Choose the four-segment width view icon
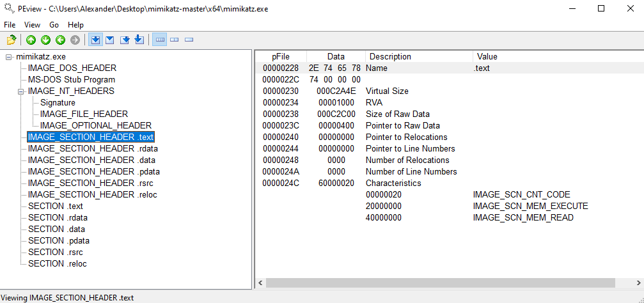The height and width of the screenshot is (303, 644). (160, 40)
